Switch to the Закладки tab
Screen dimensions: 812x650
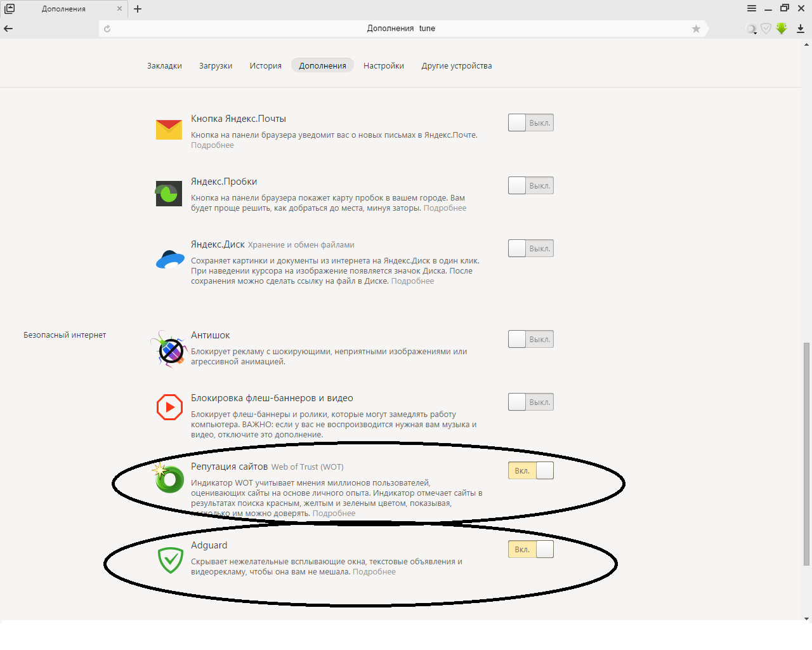164,65
